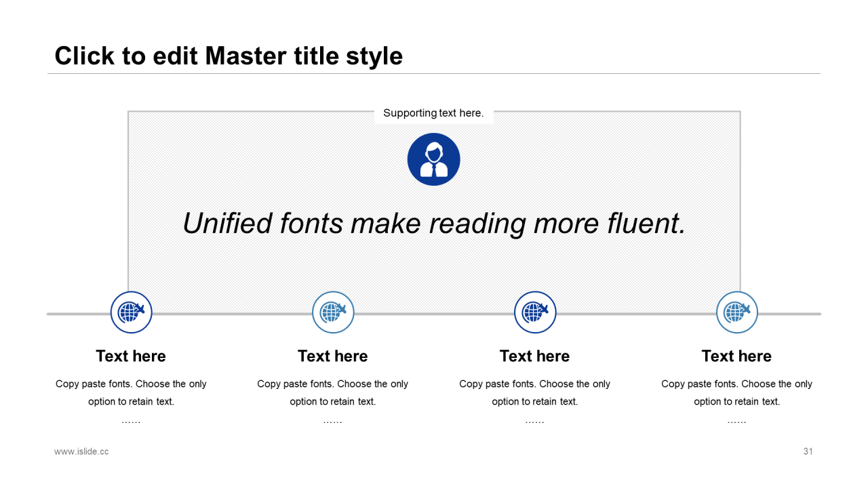The height and width of the screenshot is (488, 868).
Task: Select the third globe airplane icon from left
Action: [535, 312]
